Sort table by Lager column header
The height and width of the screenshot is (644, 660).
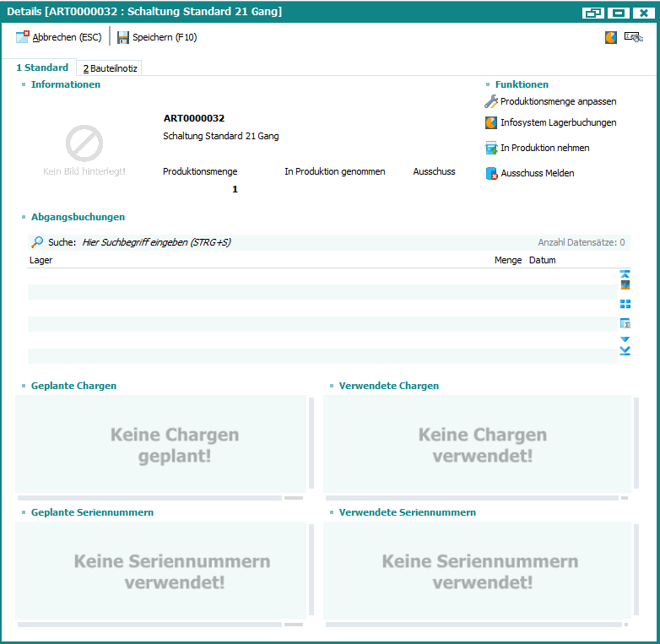pyautogui.click(x=41, y=260)
